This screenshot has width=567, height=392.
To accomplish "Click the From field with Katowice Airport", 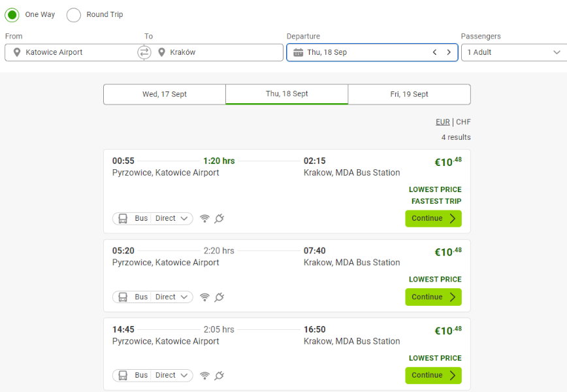I will click(74, 52).
